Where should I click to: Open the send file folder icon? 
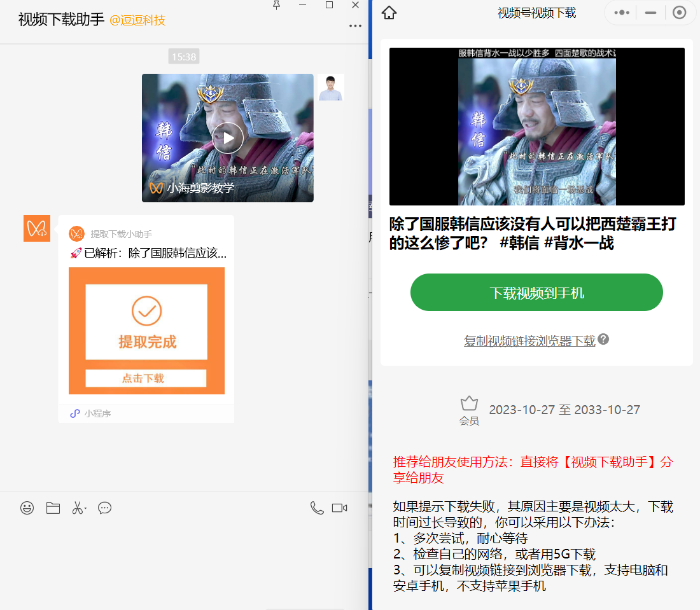[53, 508]
